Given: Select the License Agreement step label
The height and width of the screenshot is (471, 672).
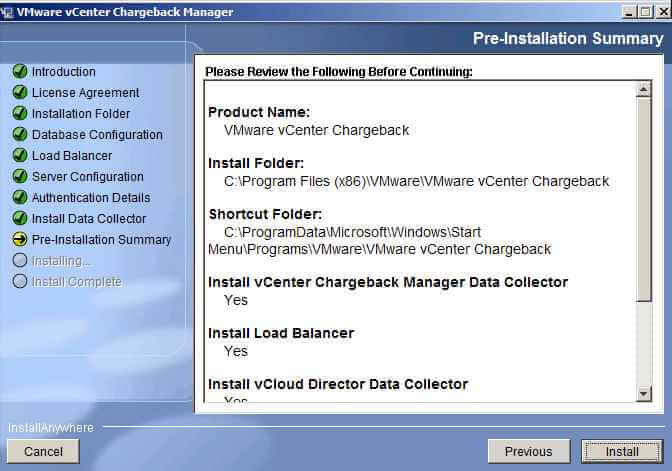Looking at the screenshot, I should pos(85,93).
